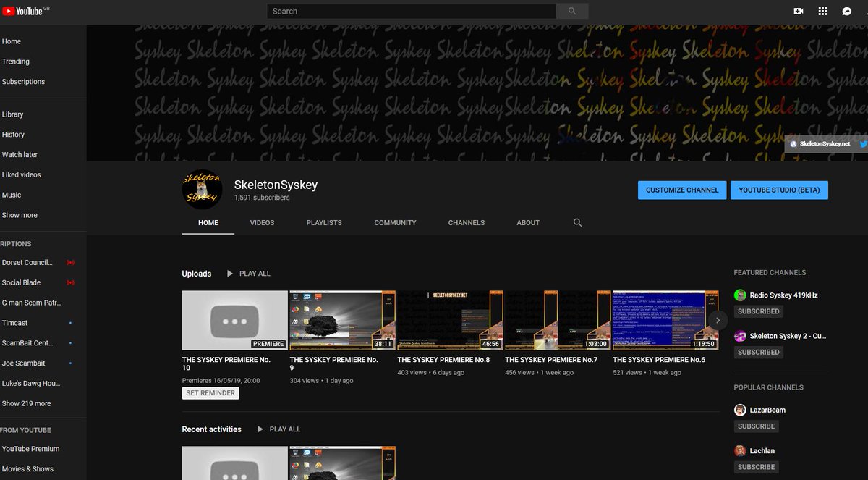Click in the Search input field

(x=412, y=11)
